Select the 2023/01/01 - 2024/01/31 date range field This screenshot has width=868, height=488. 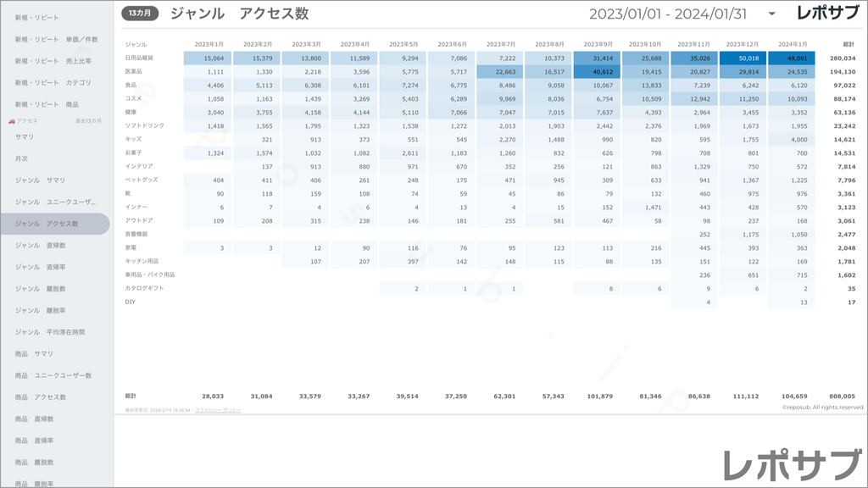668,14
